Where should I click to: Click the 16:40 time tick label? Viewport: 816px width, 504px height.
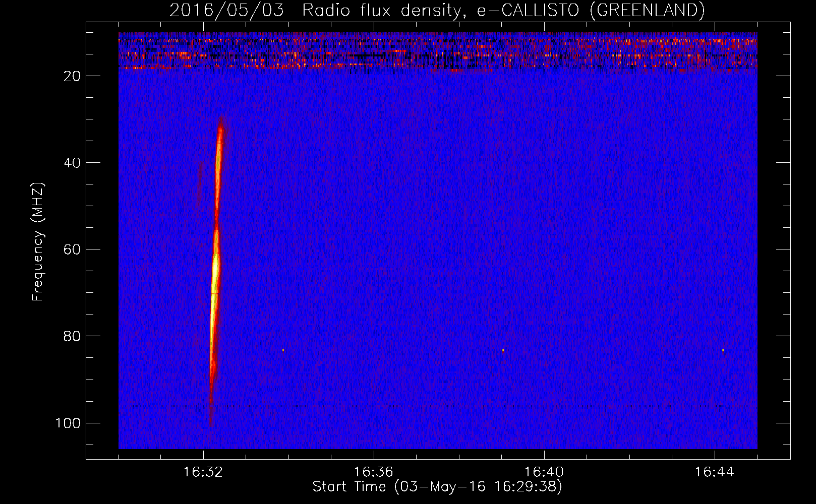pyautogui.click(x=544, y=472)
